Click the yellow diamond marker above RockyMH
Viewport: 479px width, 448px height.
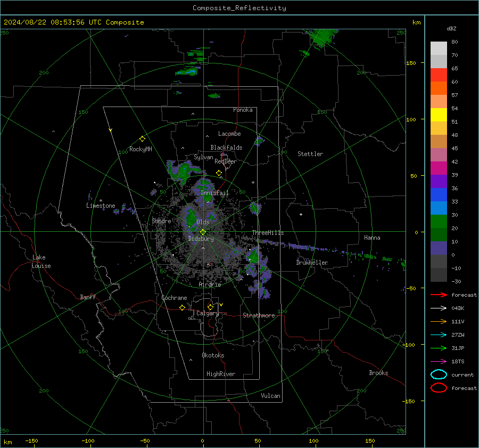pyautogui.click(x=142, y=139)
